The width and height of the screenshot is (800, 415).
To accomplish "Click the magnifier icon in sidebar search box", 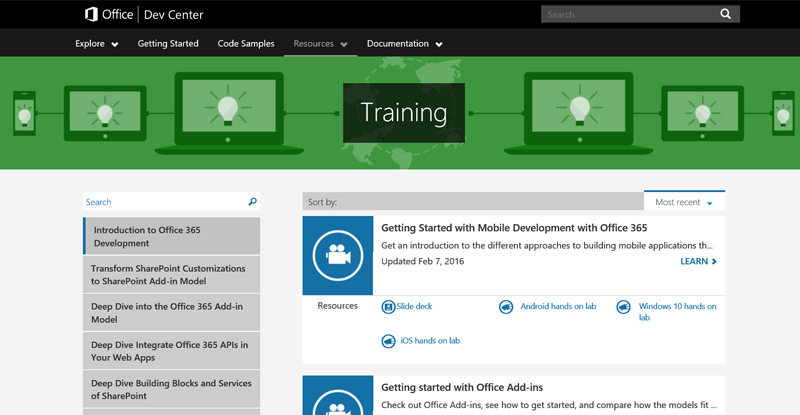I will pos(252,202).
